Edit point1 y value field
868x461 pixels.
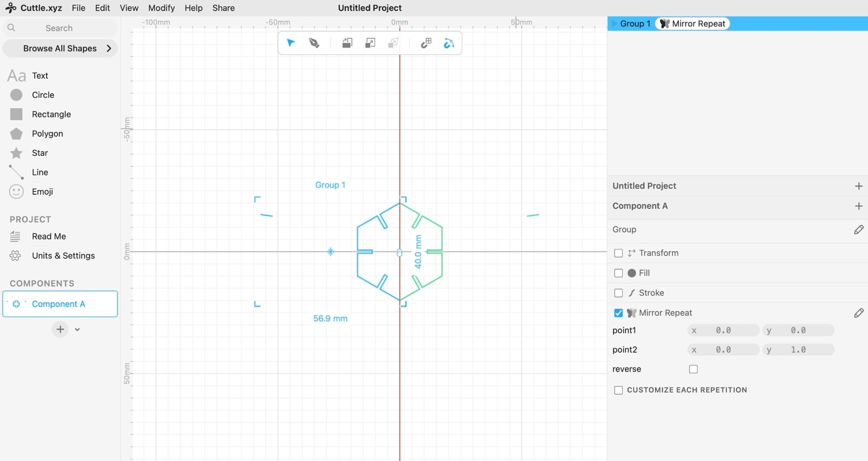(x=799, y=331)
